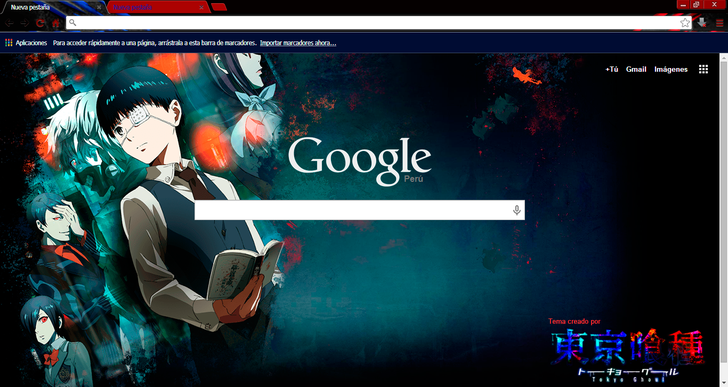Open the Aplicaciones shortcut in the bookmarks bar
728x387 pixels.
[x=26, y=43]
